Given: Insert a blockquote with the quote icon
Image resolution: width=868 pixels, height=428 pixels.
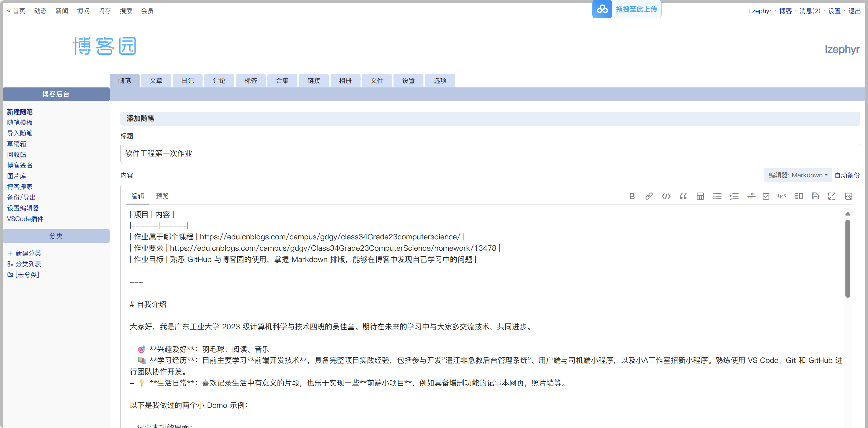Looking at the screenshot, I should pyautogui.click(x=683, y=196).
